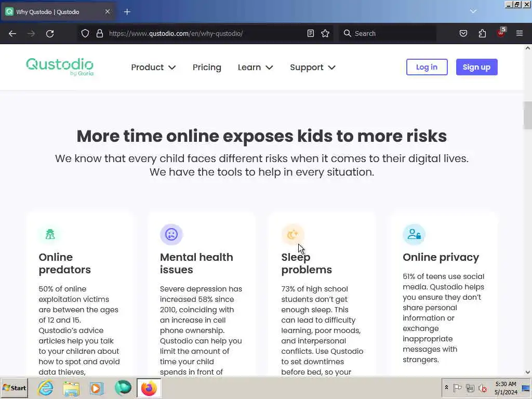
Task: Click the Firefox Search box
Action: (388, 33)
